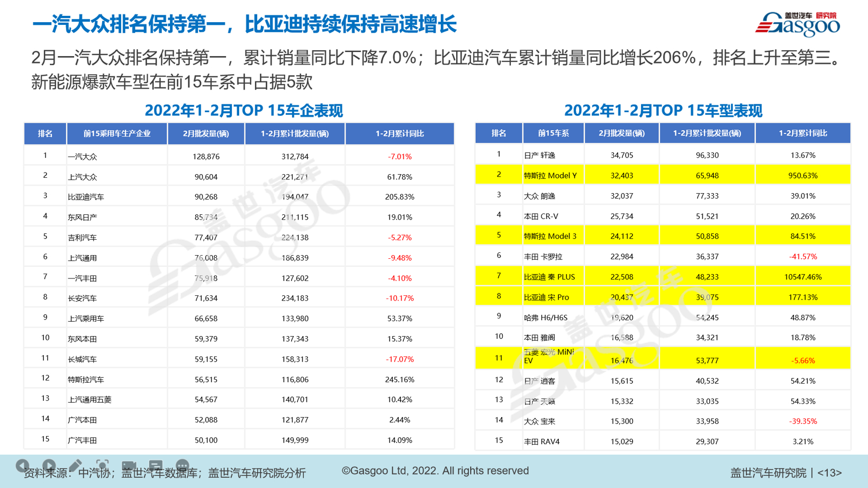The width and height of the screenshot is (868, 488).
Task: Activate the zoom into slide icon
Action: point(102,466)
